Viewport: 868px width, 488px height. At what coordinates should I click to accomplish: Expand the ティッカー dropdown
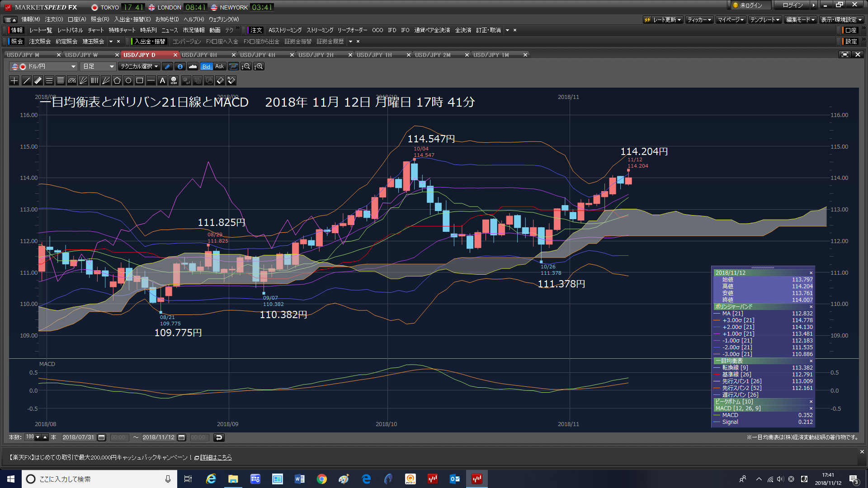click(699, 19)
